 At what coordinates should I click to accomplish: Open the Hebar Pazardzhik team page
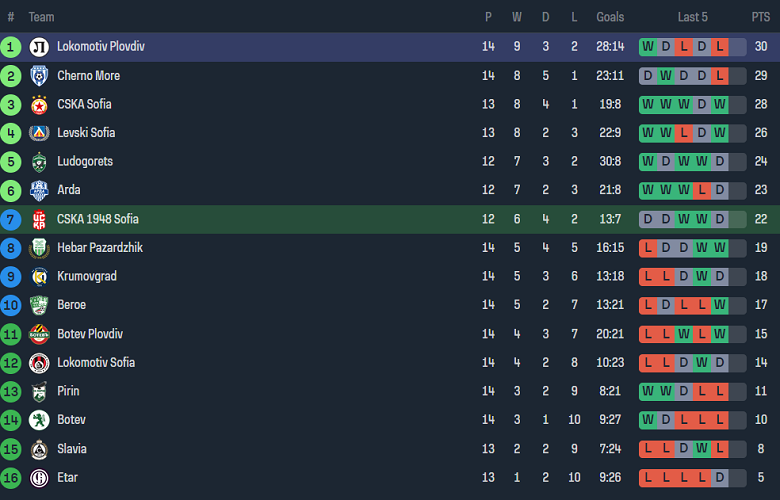(x=100, y=248)
